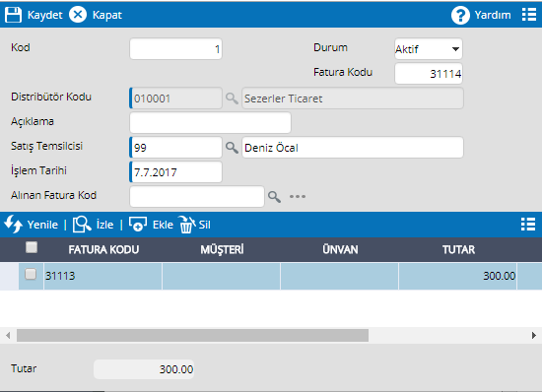Click the Distribütör Kodu field 010001
Screen dimensions: 542x392
[175, 98]
